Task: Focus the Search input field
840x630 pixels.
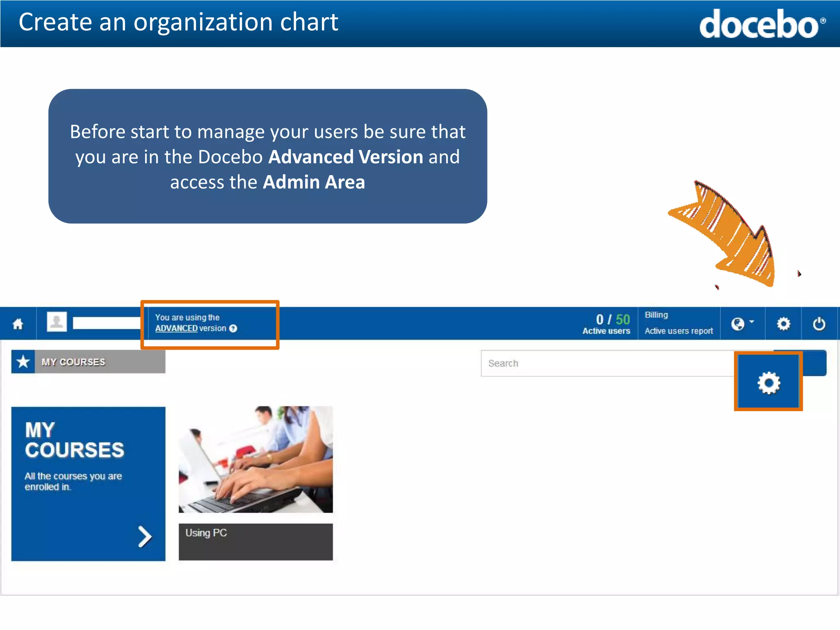Action: [x=608, y=363]
